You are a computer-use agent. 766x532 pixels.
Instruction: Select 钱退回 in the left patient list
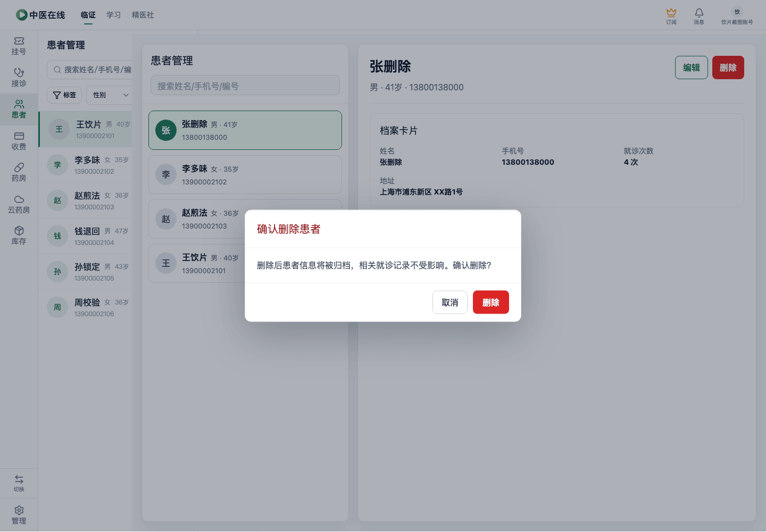point(85,236)
